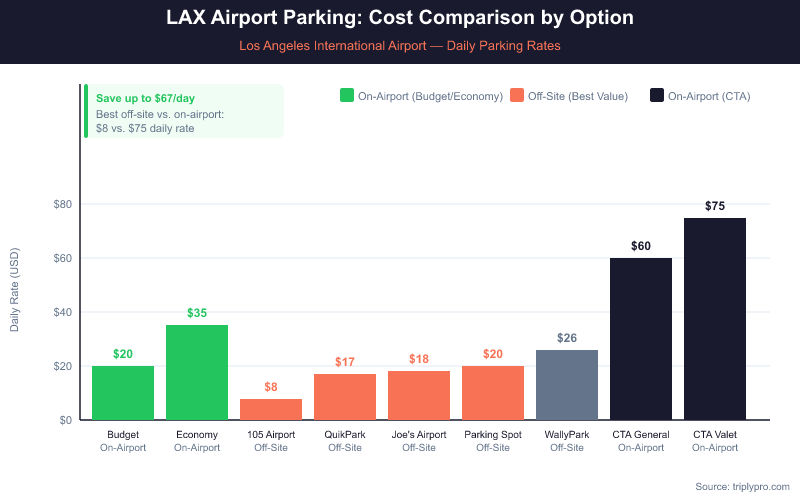Click the gray WallyPark bar
Screen dimensions: 800x500
[567, 385]
